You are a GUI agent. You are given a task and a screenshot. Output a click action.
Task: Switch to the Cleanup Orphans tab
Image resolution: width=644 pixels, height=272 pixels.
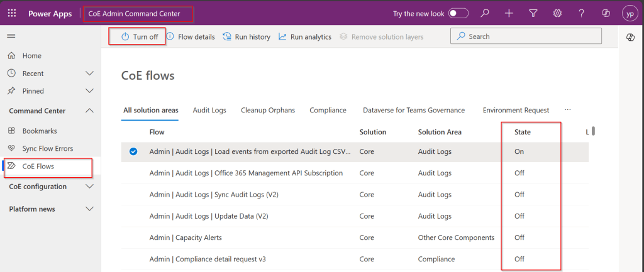[x=267, y=110]
